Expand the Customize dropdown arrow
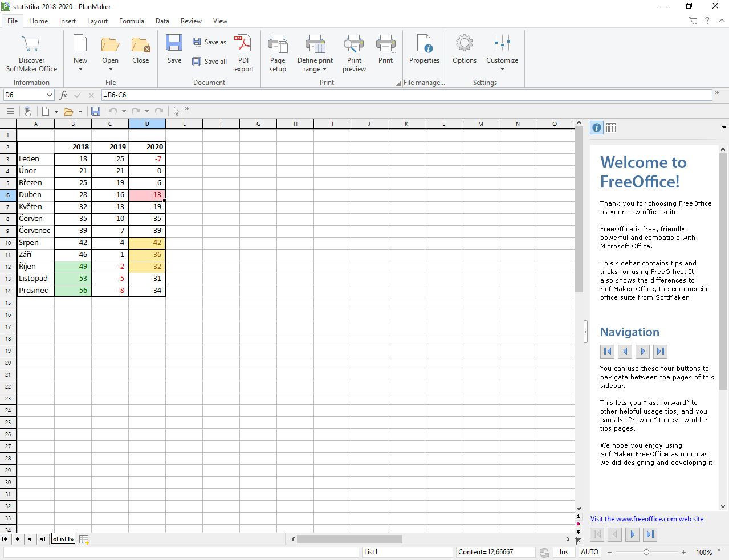This screenshot has width=729, height=560. coord(502,69)
